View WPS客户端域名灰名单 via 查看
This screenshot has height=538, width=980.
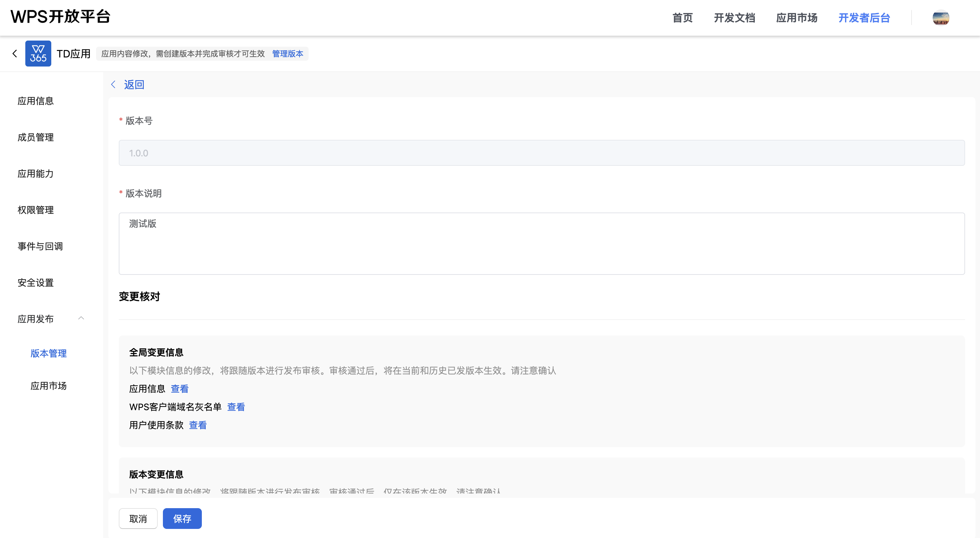[x=236, y=407]
